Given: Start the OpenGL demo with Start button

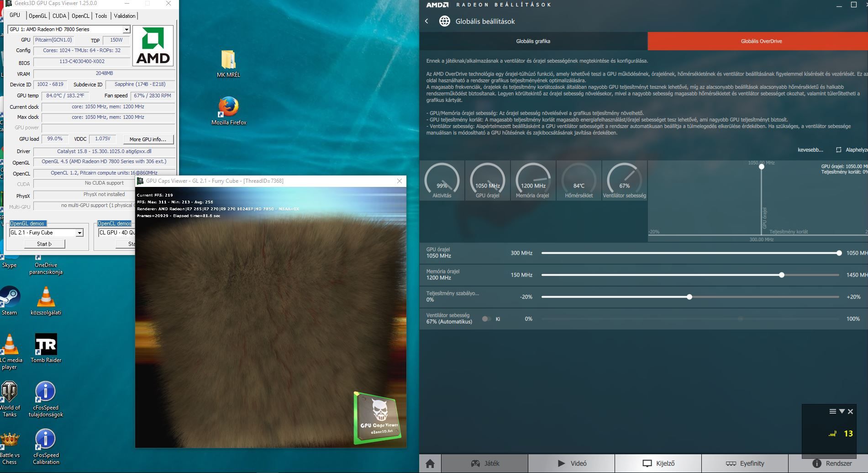Looking at the screenshot, I should pos(44,244).
